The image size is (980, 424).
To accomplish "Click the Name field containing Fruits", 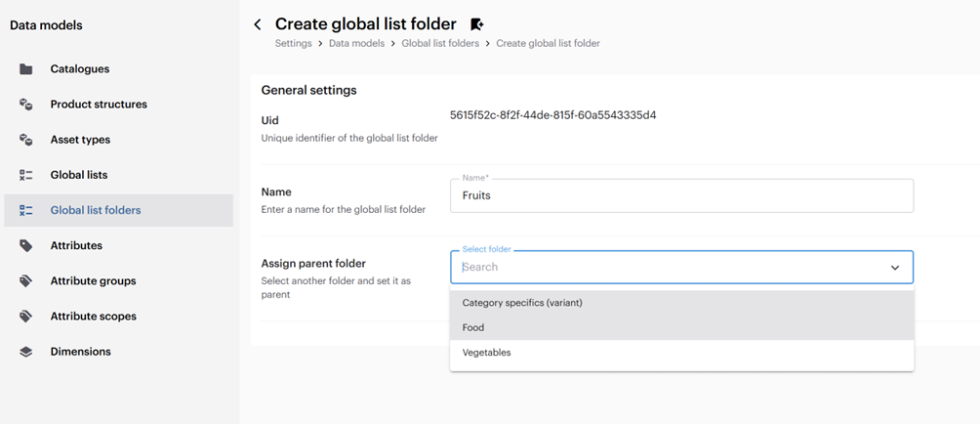I will pyautogui.click(x=681, y=195).
